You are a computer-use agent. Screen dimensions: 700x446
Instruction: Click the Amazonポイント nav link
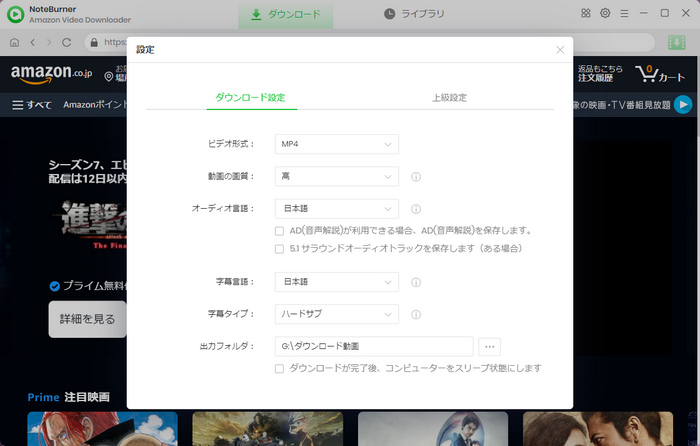click(x=95, y=105)
